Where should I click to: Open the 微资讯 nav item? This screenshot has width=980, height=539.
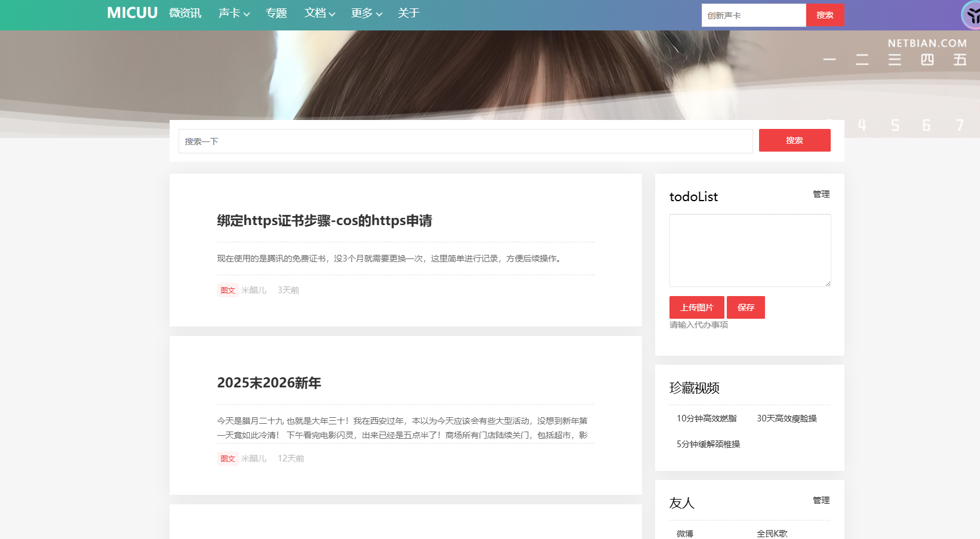point(185,13)
